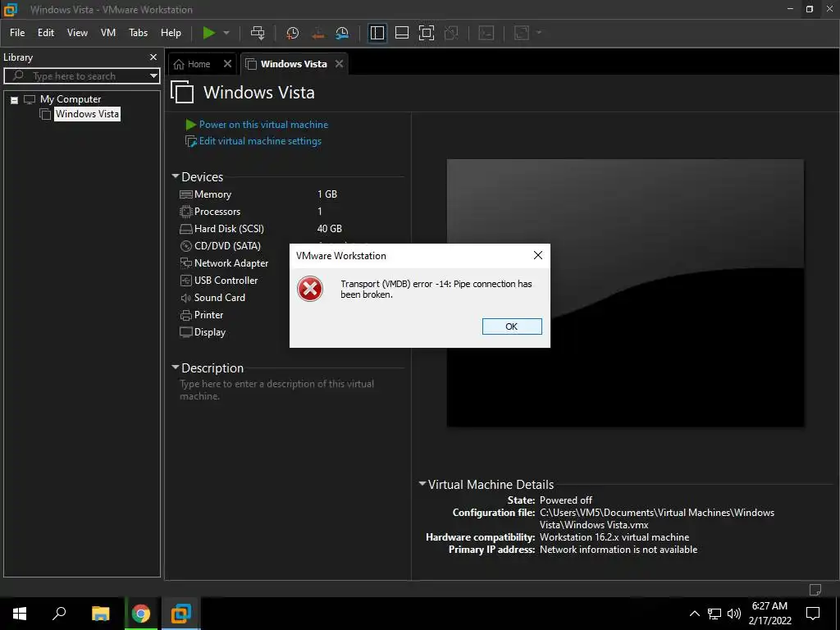Close the VMware Workstation error dialog
The image size is (840, 630).
[538, 256]
